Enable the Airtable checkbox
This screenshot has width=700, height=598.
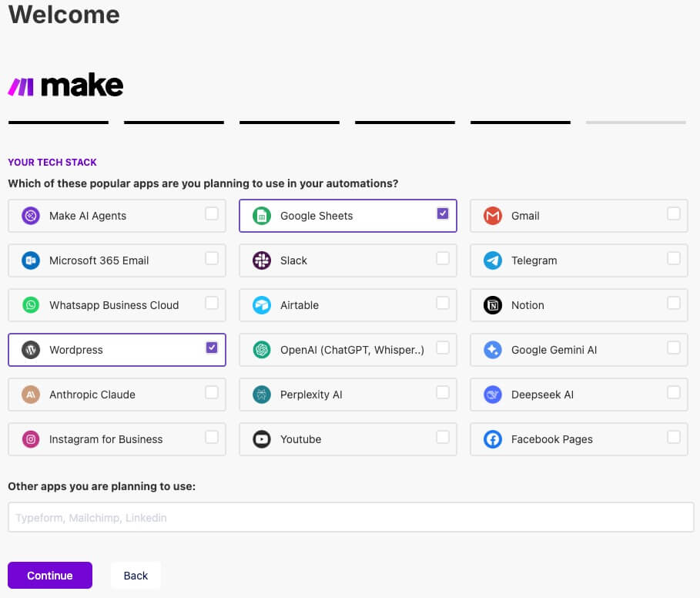[443, 303]
